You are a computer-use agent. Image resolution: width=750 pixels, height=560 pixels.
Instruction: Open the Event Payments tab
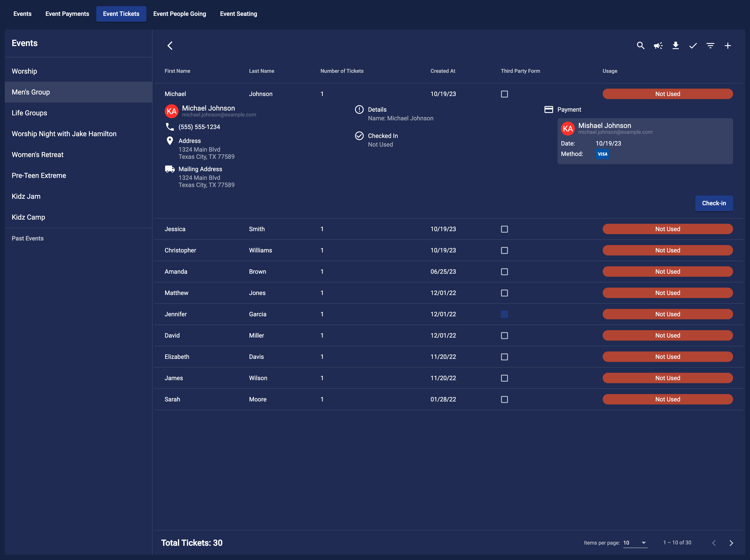tap(67, 14)
